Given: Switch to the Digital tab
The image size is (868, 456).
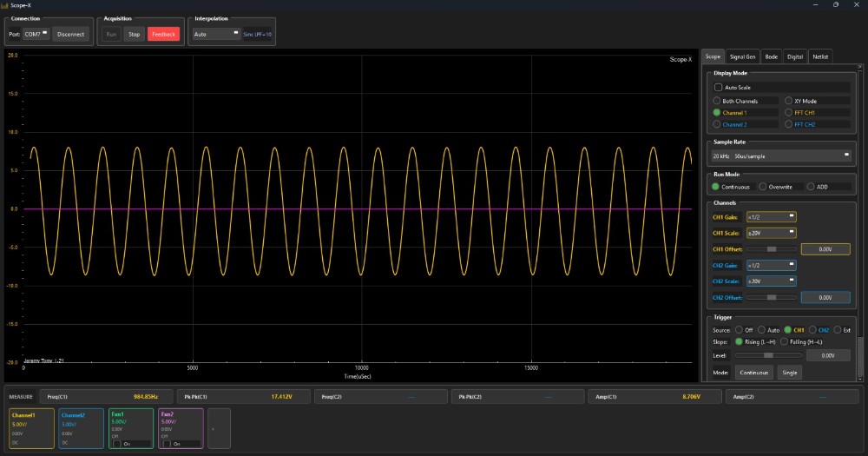Looking at the screenshot, I should pyautogui.click(x=795, y=56).
